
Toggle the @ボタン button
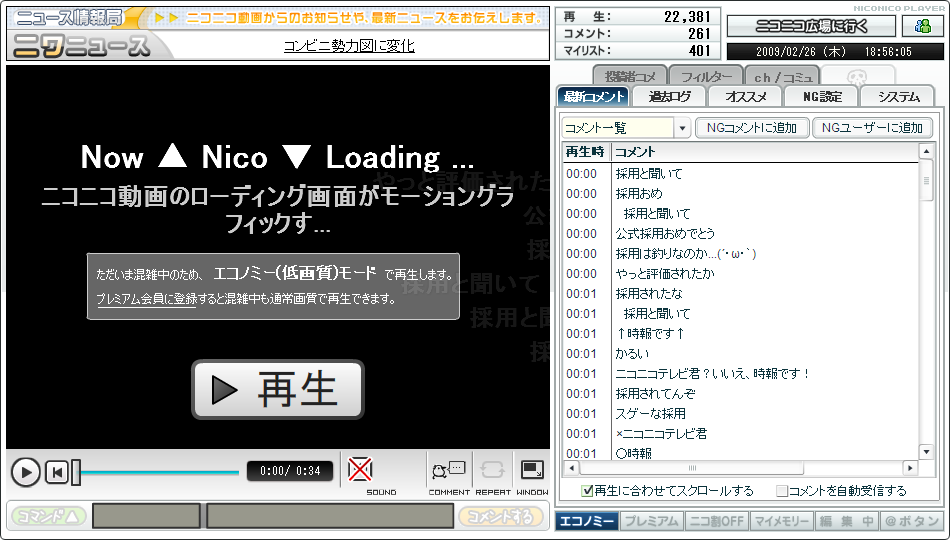point(911,521)
